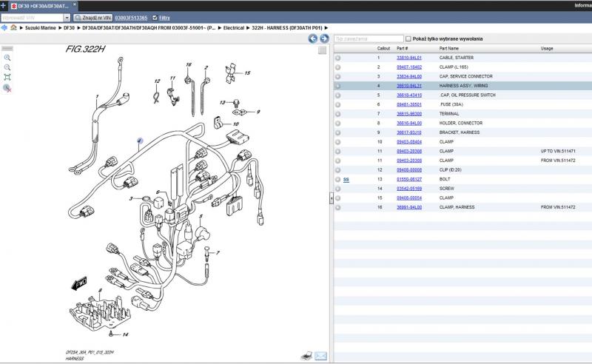Select Suzuki Marine in breadcrumb
Screen dimensions: 592x364
[40, 27]
